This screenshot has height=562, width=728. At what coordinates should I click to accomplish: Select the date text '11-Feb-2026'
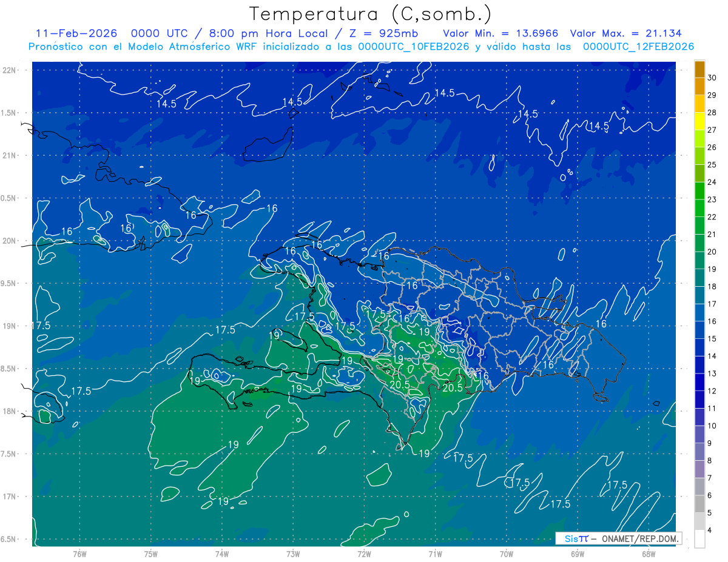point(76,33)
